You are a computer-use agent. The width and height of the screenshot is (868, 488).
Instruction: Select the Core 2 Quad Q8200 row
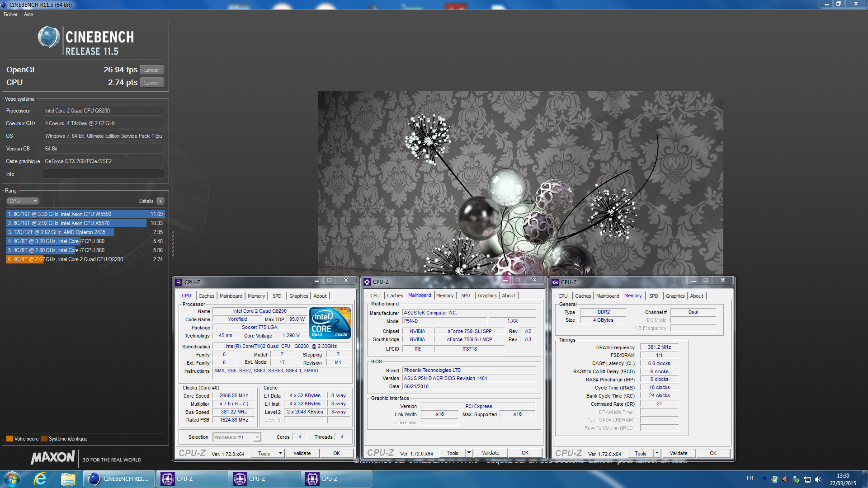[85, 259]
